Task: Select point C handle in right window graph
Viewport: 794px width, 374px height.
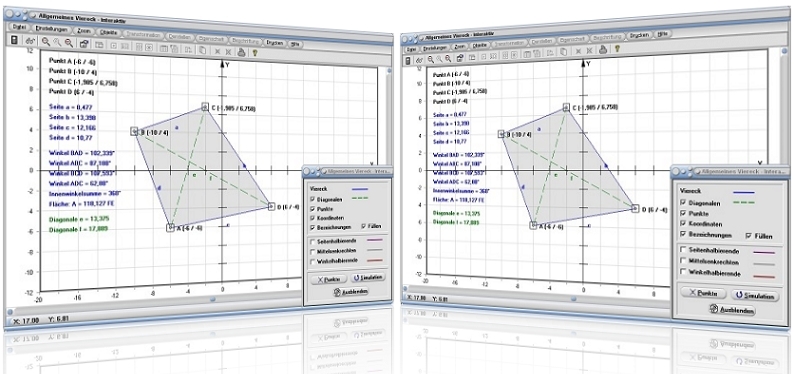Action: coord(566,107)
